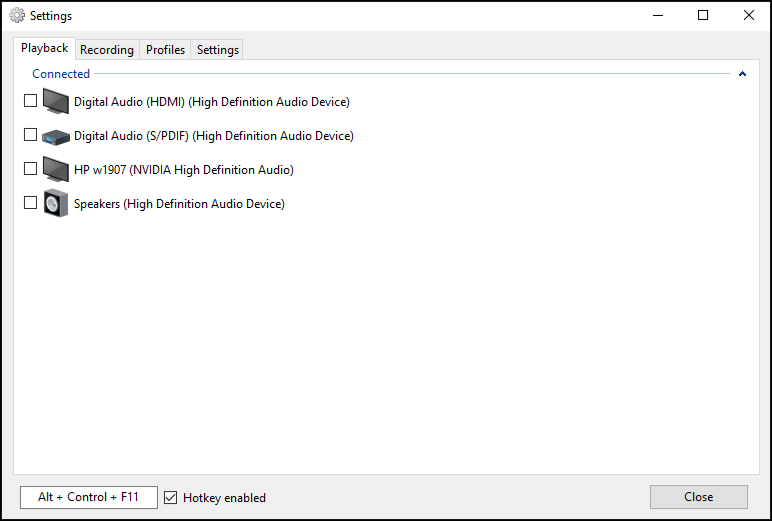This screenshot has height=521, width=772.
Task: Click the Connected group header text
Action: [61, 74]
